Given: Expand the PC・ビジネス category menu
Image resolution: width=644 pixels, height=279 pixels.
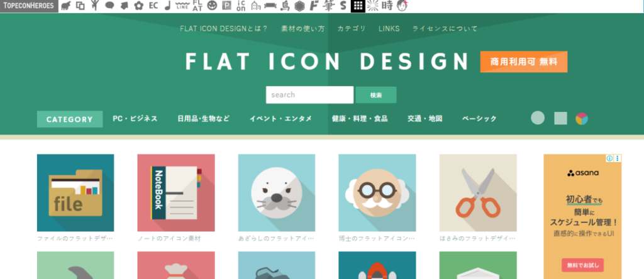Looking at the screenshot, I should tap(135, 119).
